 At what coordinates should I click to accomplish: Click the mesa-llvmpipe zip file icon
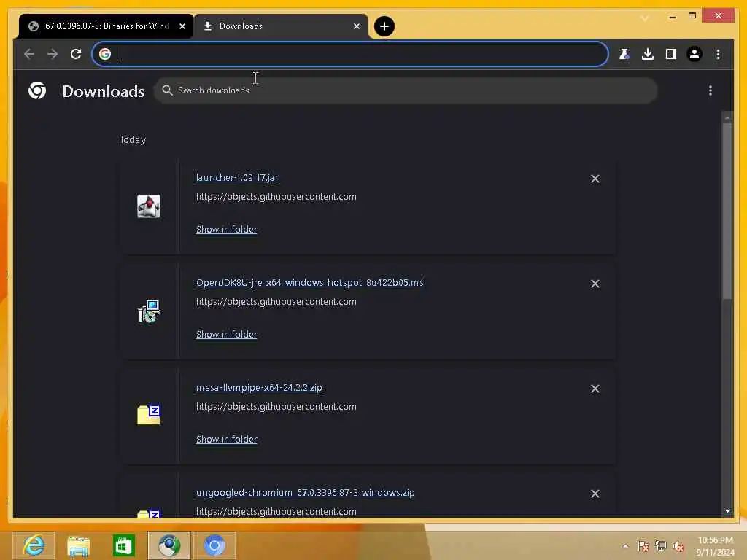coord(149,415)
